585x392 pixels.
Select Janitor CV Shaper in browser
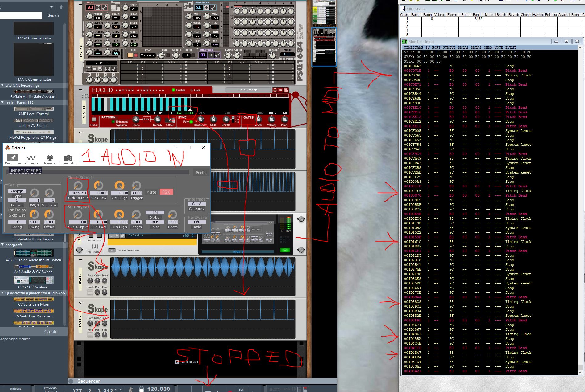tap(33, 123)
